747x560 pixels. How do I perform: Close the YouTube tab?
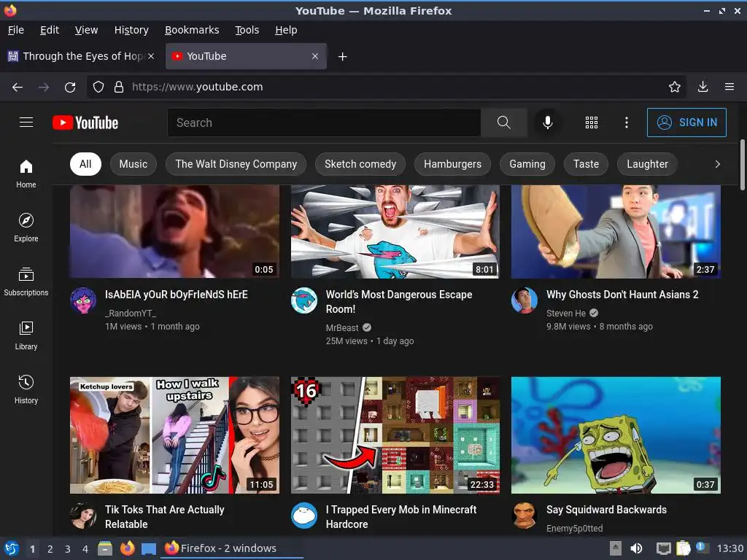click(315, 56)
